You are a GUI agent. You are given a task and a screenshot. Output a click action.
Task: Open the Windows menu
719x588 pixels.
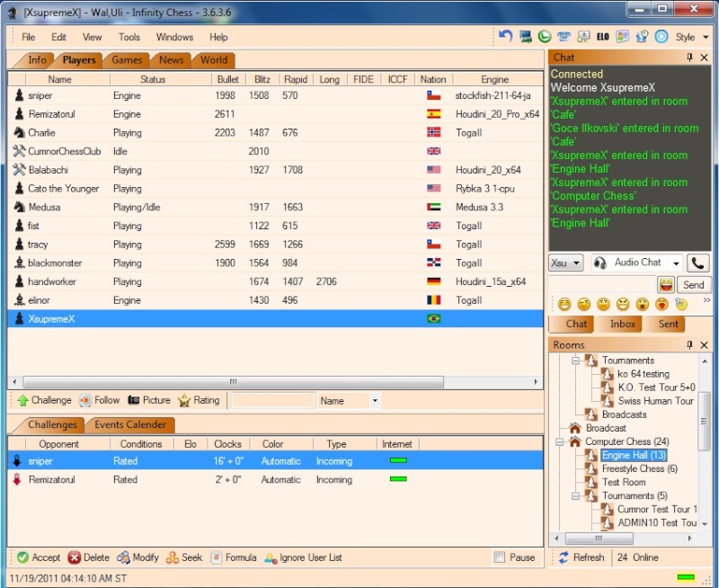(x=174, y=37)
